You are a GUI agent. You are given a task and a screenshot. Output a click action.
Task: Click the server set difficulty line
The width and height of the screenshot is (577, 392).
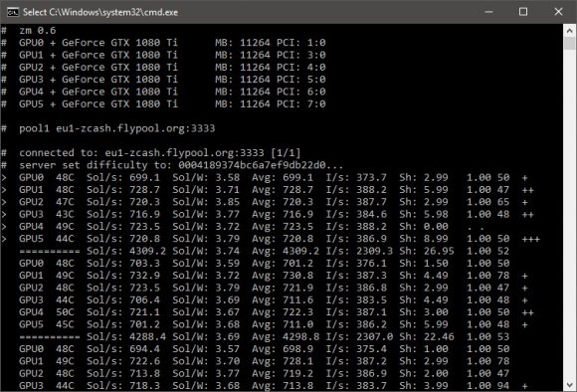click(x=181, y=165)
